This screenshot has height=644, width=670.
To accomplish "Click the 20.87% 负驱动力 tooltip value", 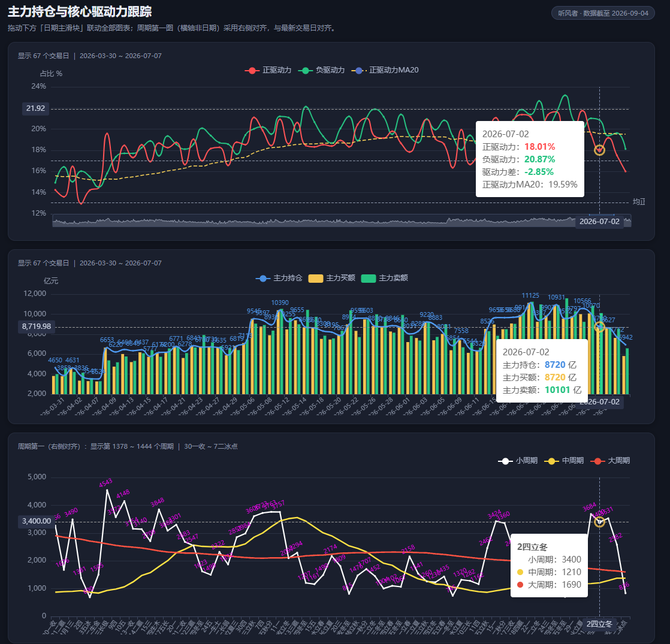I will 540,159.
